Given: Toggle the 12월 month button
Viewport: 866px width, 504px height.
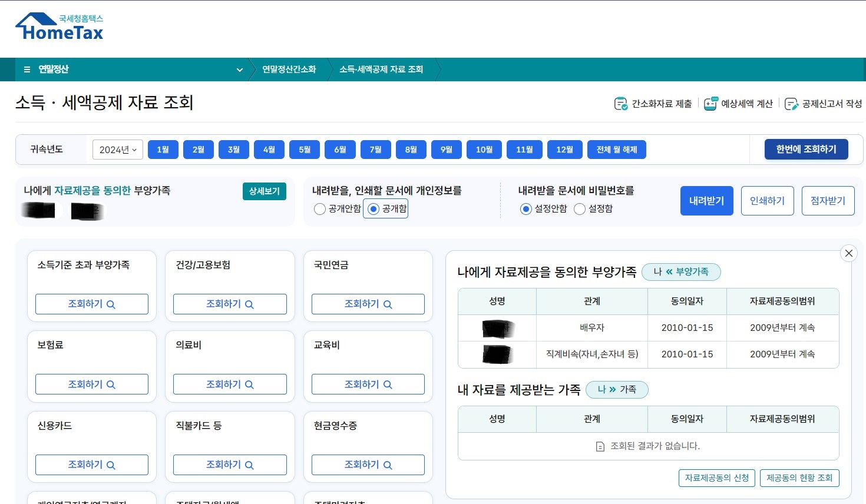Looking at the screenshot, I should pyautogui.click(x=565, y=150).
